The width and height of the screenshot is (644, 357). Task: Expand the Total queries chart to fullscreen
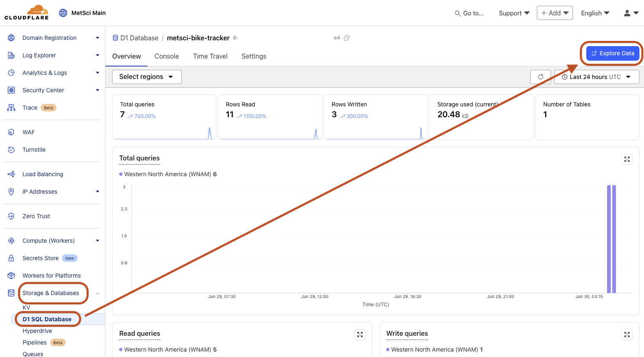coord(627,159)
